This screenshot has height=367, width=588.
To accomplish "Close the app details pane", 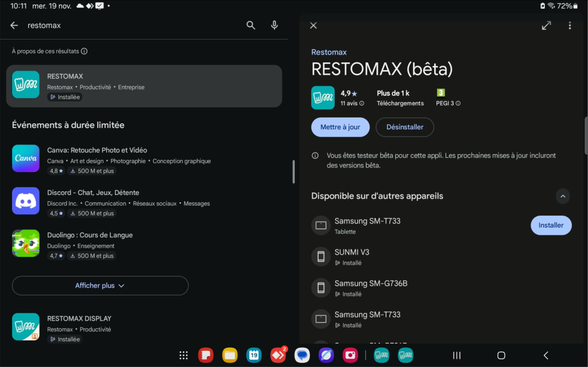I will [x=313, y=25].
